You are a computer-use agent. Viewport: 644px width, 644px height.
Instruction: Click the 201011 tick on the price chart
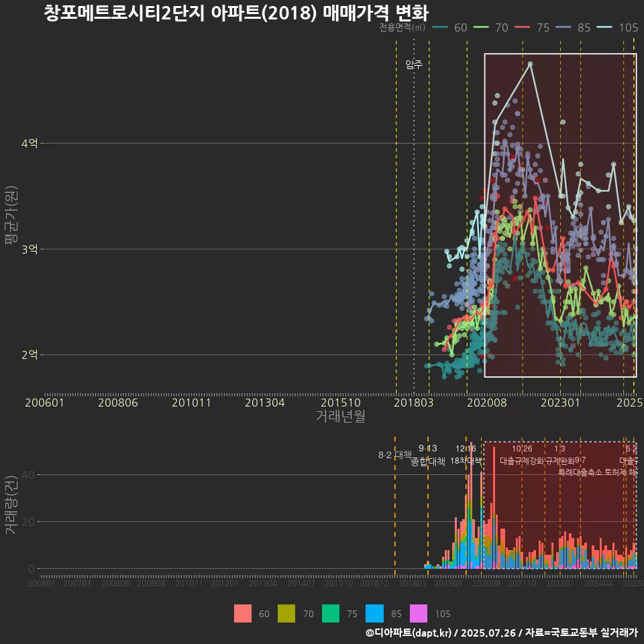tap(191, 402)
